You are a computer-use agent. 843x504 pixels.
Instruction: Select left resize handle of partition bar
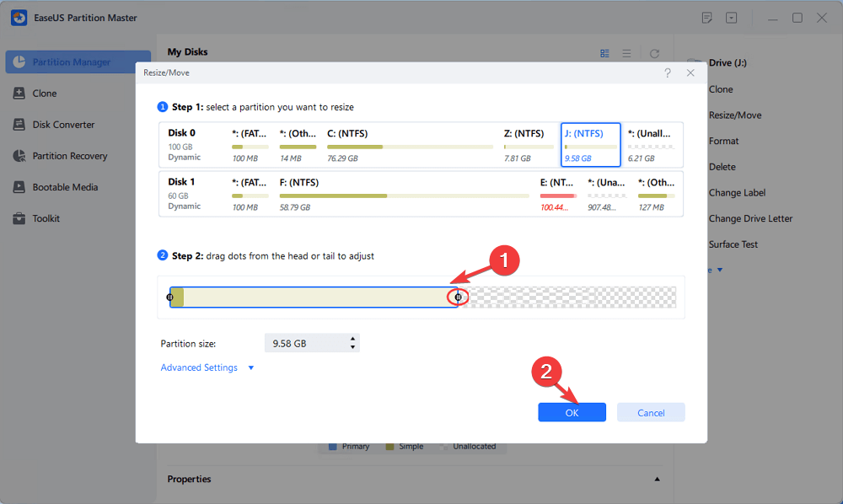(170, 298)
